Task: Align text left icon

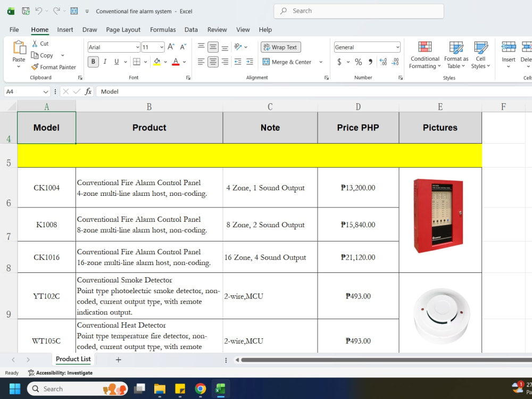Action: (201, 62)
